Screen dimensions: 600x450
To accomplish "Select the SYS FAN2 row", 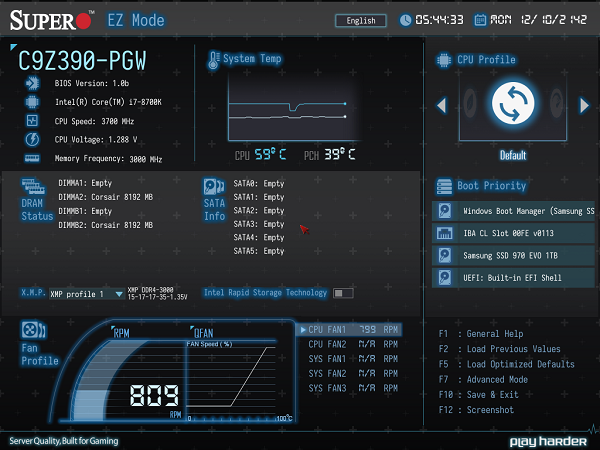I will [x=353, y=373].
